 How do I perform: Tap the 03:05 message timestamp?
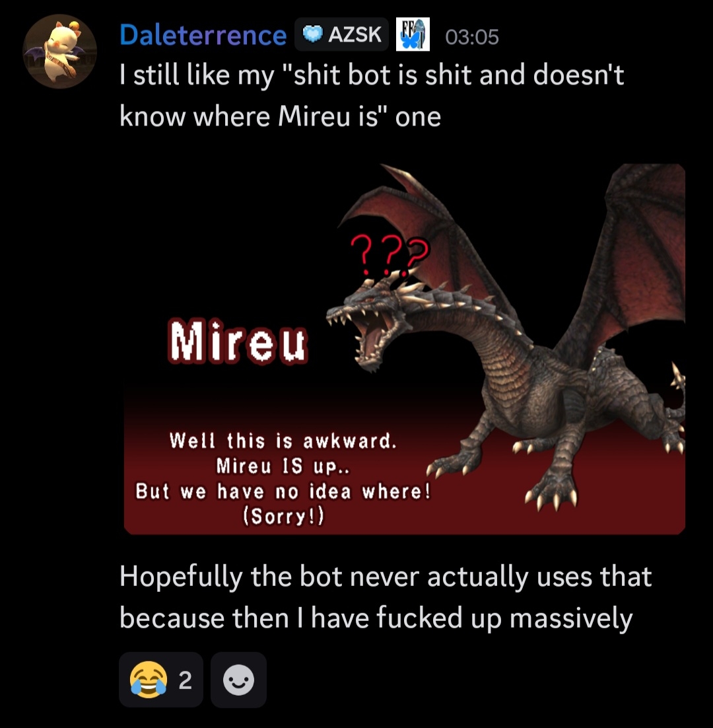click(x=472, y=37)
